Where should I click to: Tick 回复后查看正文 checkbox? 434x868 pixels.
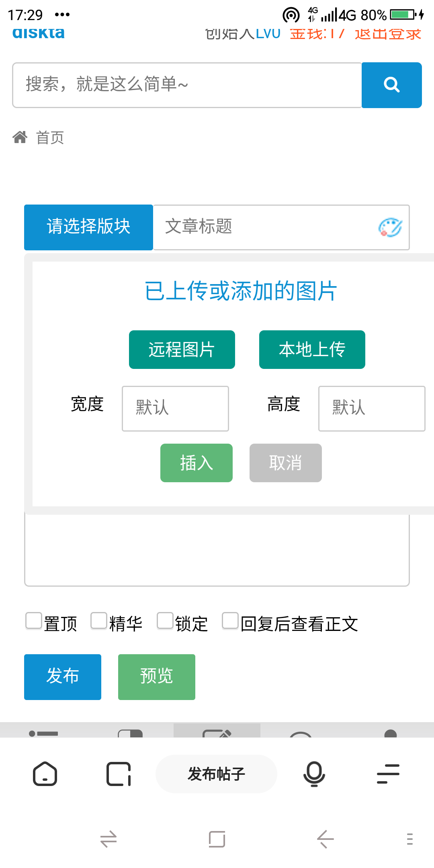(230, 620)
